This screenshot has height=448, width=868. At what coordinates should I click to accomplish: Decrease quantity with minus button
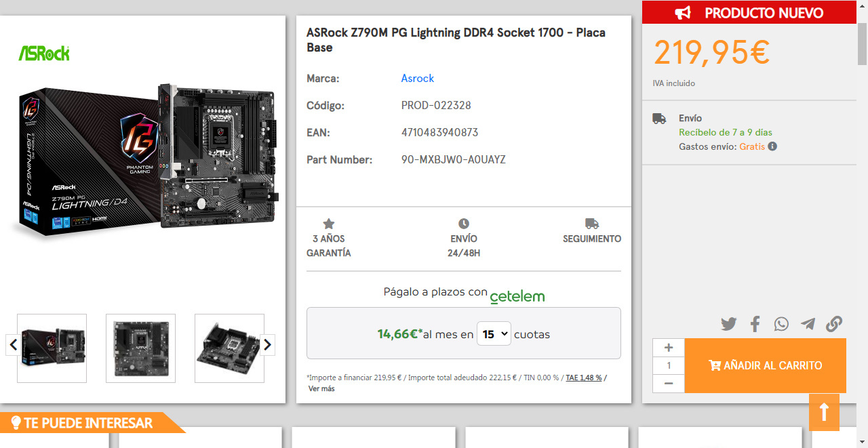tap(669, 384)
